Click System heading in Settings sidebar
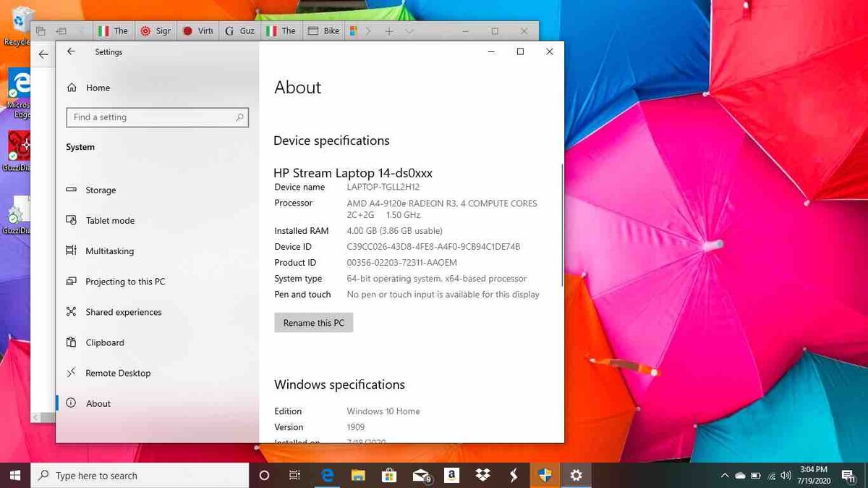This screenshot has width=868, height=488. click(x=80, y=147)
